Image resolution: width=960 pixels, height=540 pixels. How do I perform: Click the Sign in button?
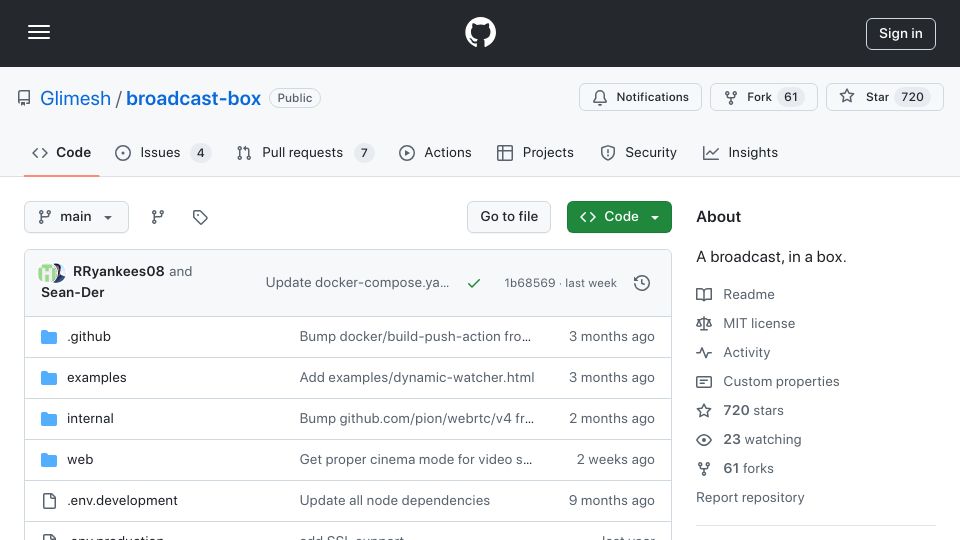[x=900, y=34]
